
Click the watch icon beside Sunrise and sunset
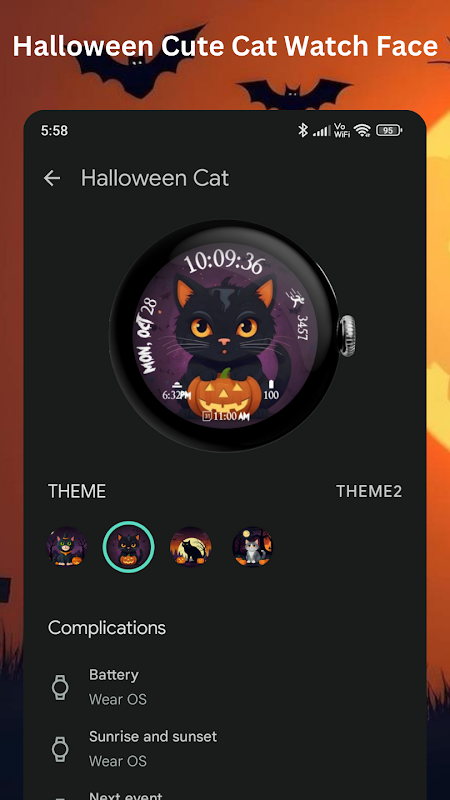[x=60, y=749]
